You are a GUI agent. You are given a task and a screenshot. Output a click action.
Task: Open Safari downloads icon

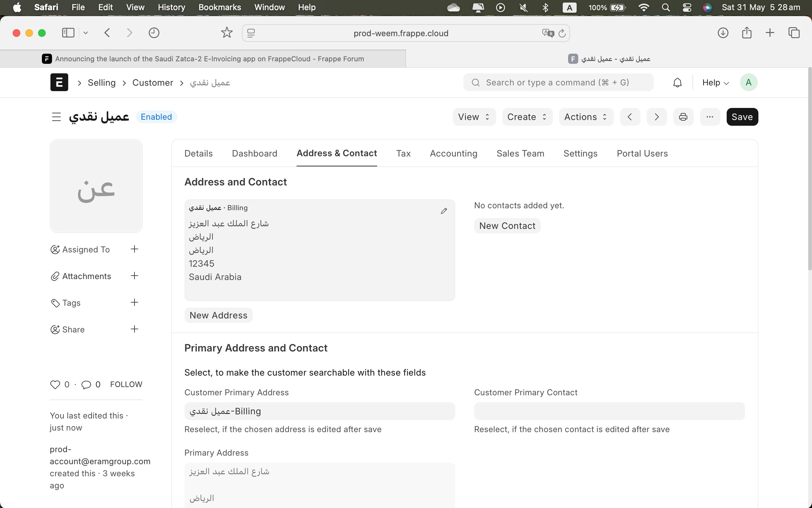tap(723, 33)
